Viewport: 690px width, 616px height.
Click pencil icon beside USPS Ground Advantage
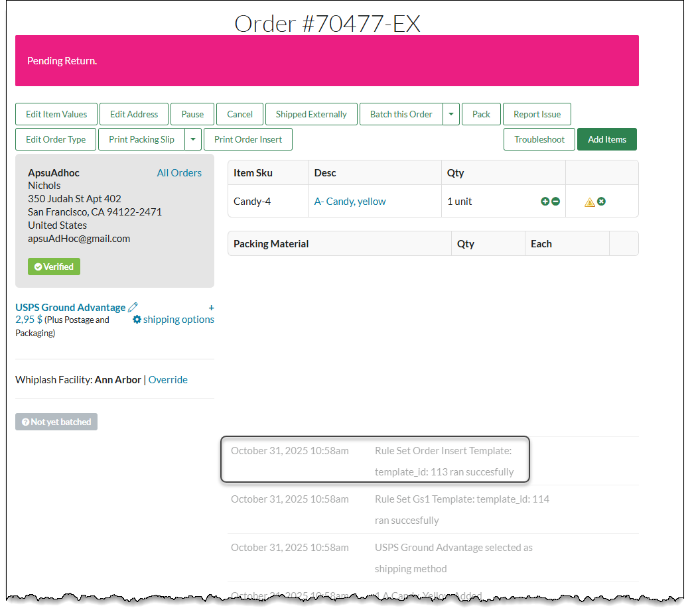(x=133, y=307)
